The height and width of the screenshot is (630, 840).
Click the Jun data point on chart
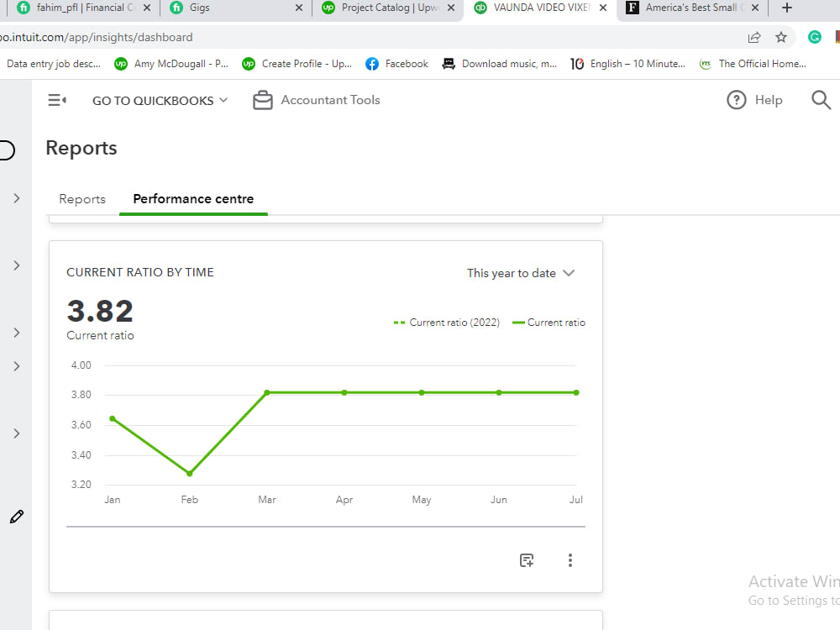(x=499, y=392)
